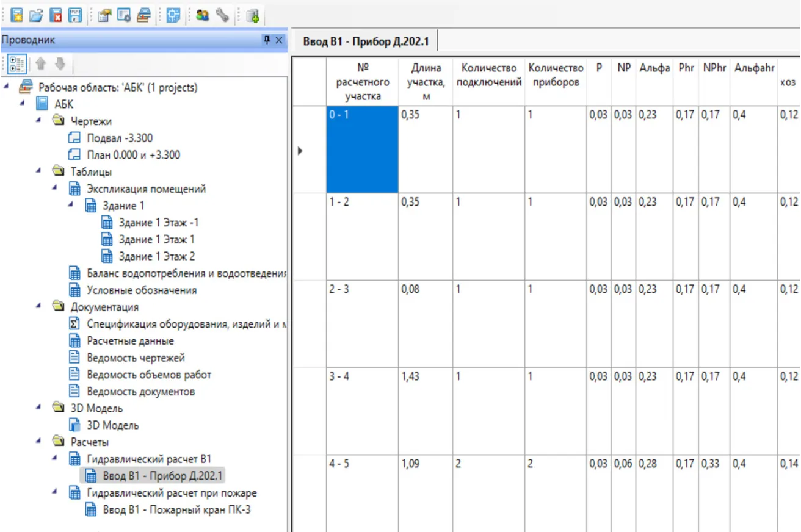Save using the floppy disk icon

(74, 15)
